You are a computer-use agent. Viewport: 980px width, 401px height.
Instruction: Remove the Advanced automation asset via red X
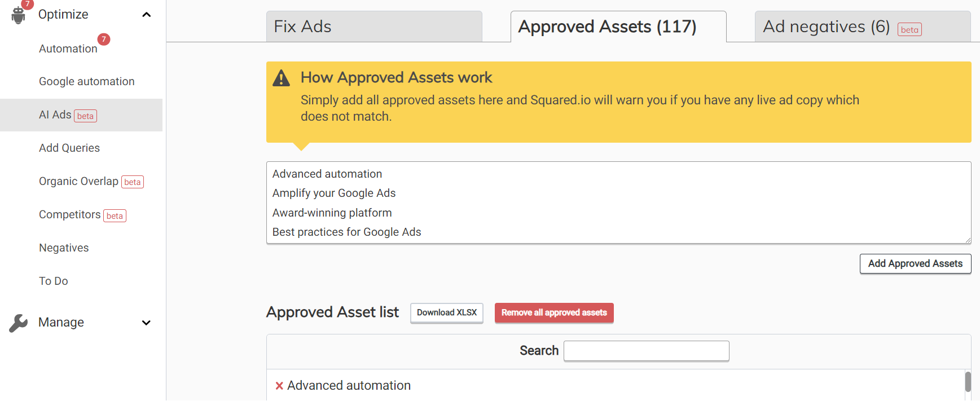click(279, 386)
